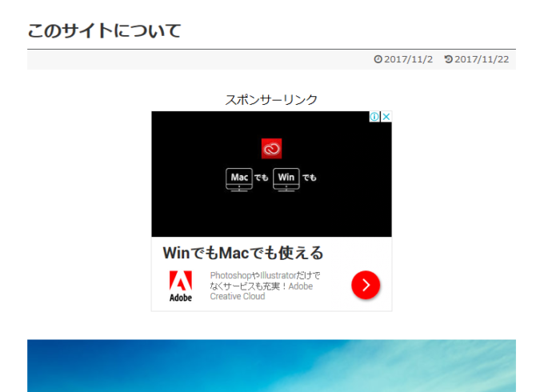This screenshot has width=544, height=392.
Task: Click the published date 2017/11/2
Action: tap(408, 59)
